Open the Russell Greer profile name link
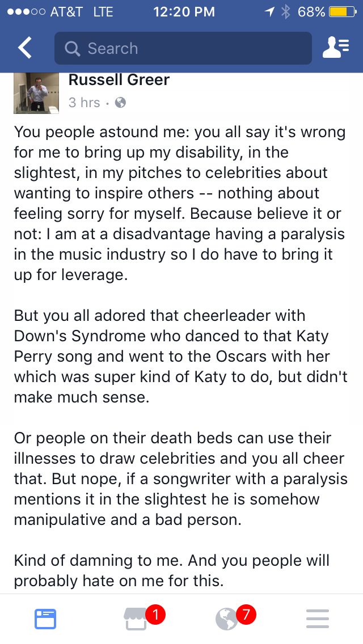Screen dimensions: 363x644 [119, 80]
